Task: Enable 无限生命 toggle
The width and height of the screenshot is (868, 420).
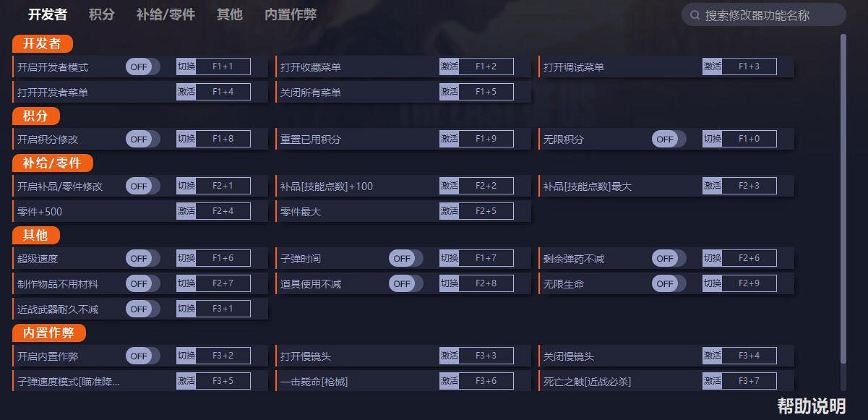Action: [669, 283]
